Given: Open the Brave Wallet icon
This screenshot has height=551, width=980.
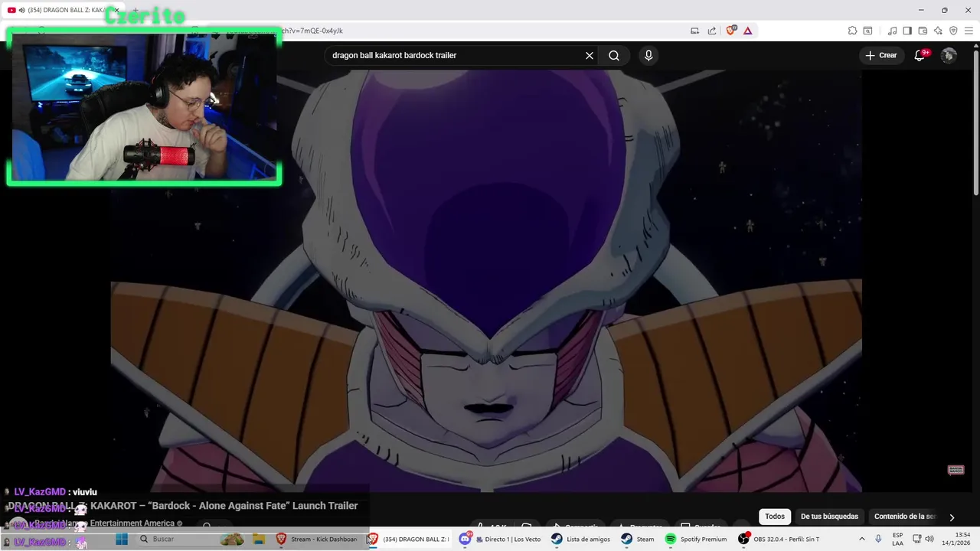Looking at the screenshot, I should click(923, 31).
